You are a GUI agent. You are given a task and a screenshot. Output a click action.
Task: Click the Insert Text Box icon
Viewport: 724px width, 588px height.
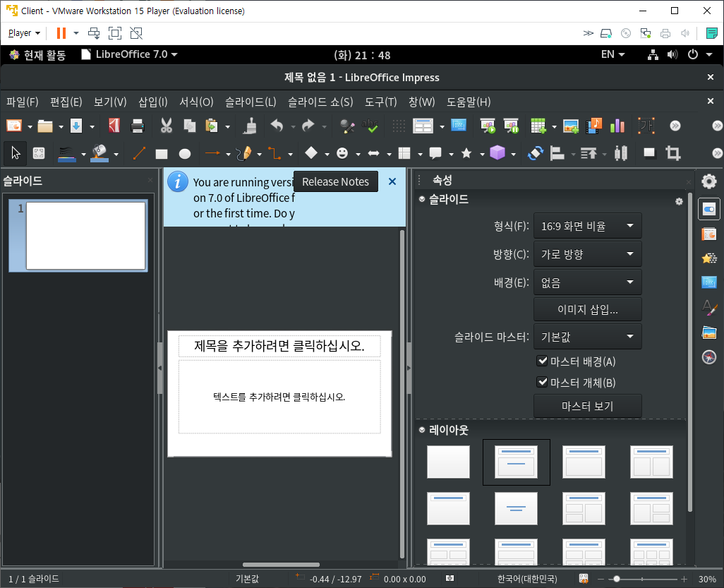pyautogui.click(x=646, y=126)
